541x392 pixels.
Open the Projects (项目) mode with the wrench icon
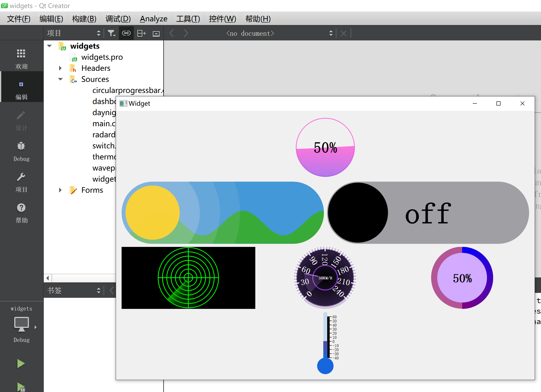22,182
